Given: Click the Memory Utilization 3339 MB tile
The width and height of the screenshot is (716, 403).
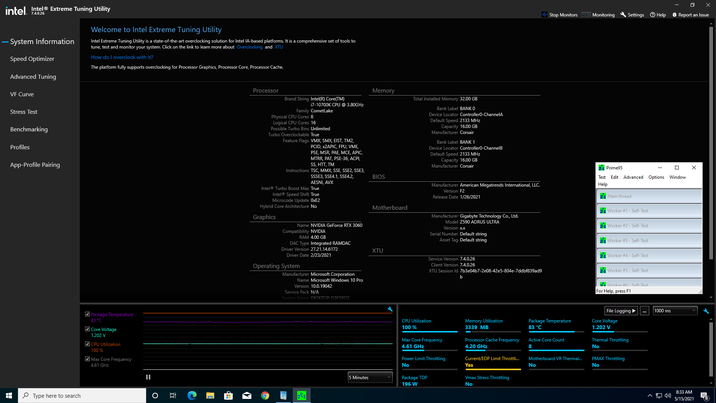Looking at the screenshot, I should click(x=493, y=324).
